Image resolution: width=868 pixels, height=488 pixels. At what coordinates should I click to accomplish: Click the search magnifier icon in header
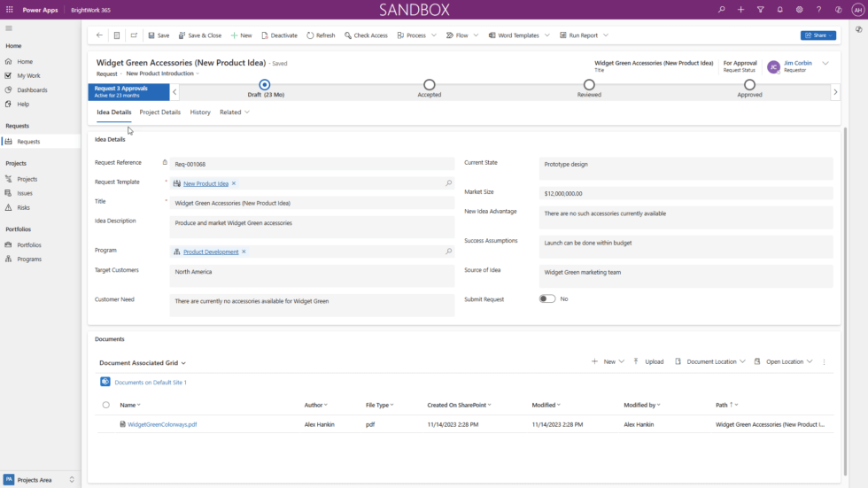[721, 10]
